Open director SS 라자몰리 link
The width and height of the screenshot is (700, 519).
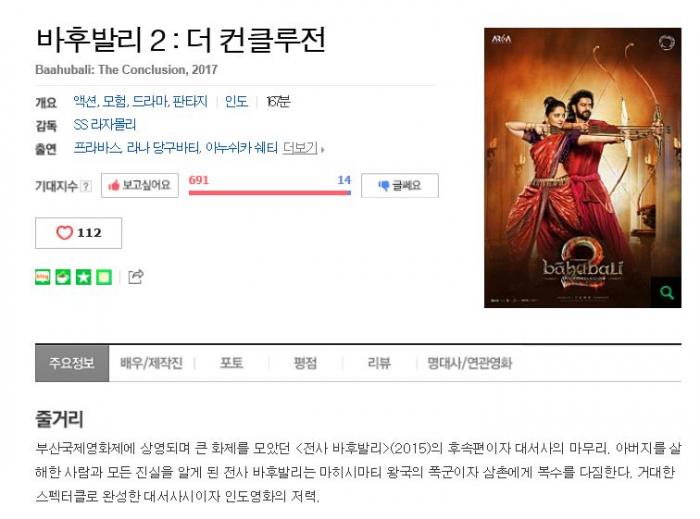pos(104,125)
